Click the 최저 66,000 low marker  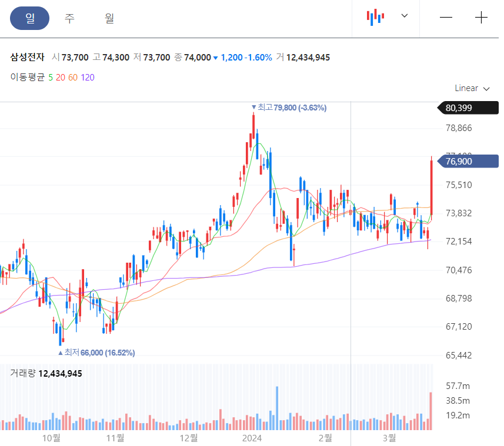click(96, 353)
